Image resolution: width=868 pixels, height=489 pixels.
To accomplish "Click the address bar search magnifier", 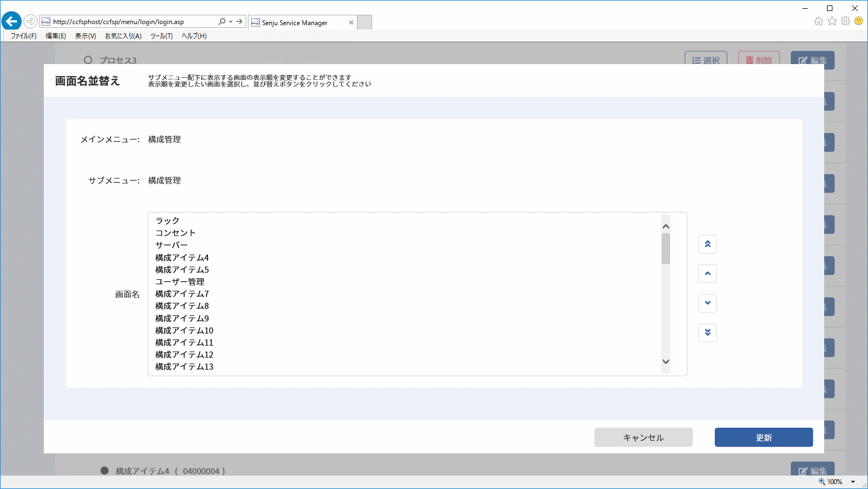I will click(222, 22).
